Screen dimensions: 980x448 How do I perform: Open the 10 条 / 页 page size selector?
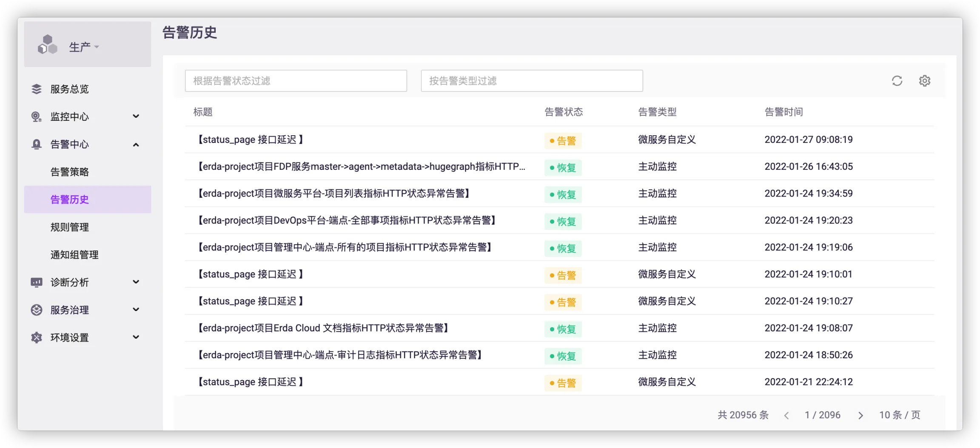(x=899, y=415)
